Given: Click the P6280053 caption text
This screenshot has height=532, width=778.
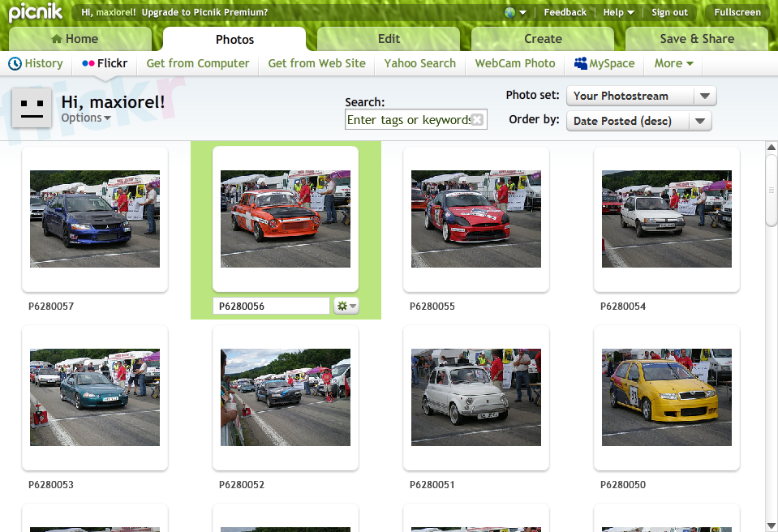Looking at the screenshot, I should pos(51,485).
